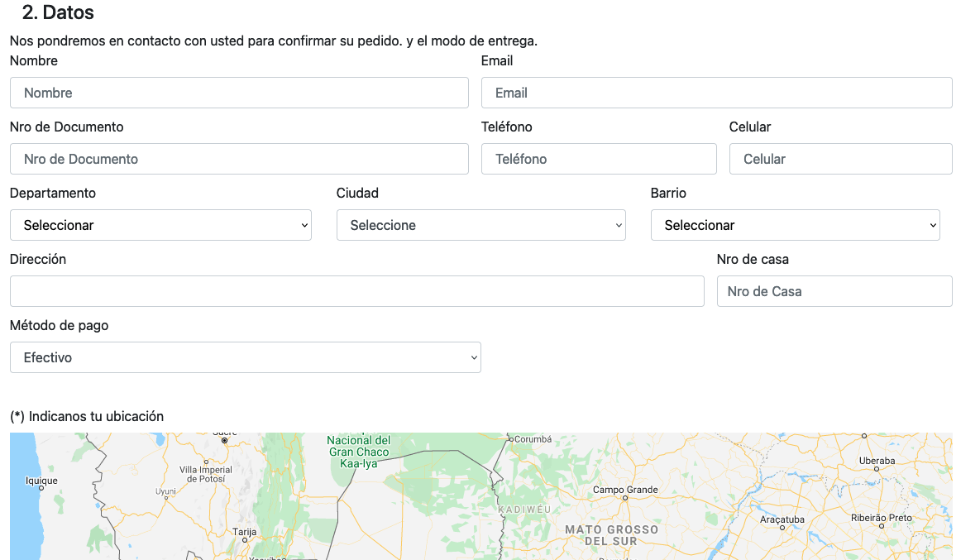This screenshot has height=560, width=980.
Task: Click into the Teléfono input
Action: pyautogui.click(x=599, y=159)
